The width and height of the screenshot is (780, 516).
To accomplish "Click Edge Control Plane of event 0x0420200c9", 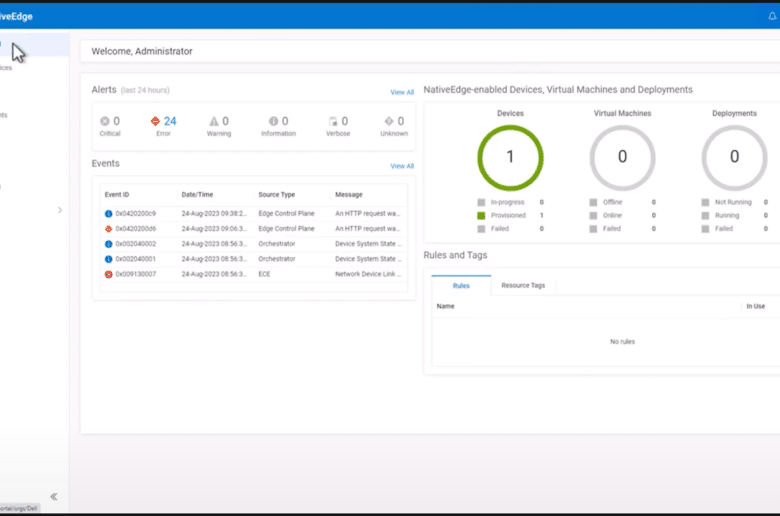I will click(x=286, y=213).
